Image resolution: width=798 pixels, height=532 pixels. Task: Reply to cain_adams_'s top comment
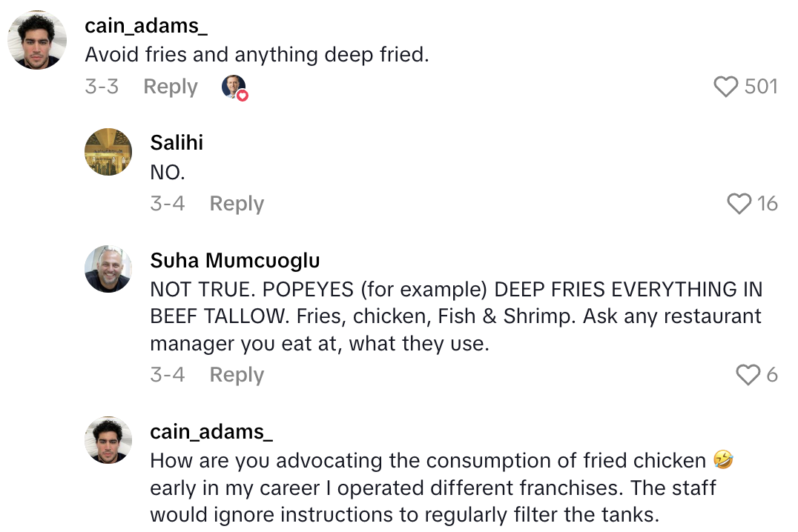pyautogui.click(x=171, y=87)
